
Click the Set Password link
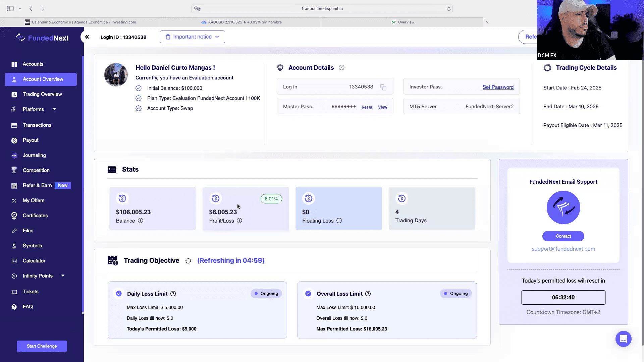coord(498,87)
